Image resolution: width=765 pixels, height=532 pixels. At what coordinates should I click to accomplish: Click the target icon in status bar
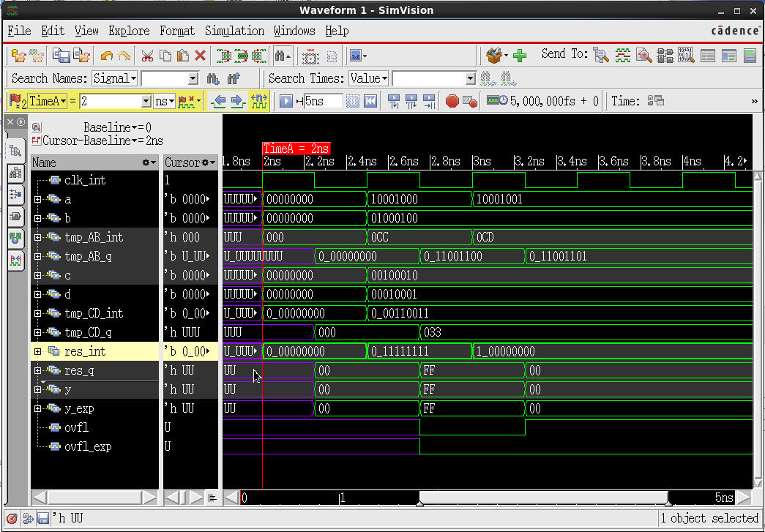(12, 518)
